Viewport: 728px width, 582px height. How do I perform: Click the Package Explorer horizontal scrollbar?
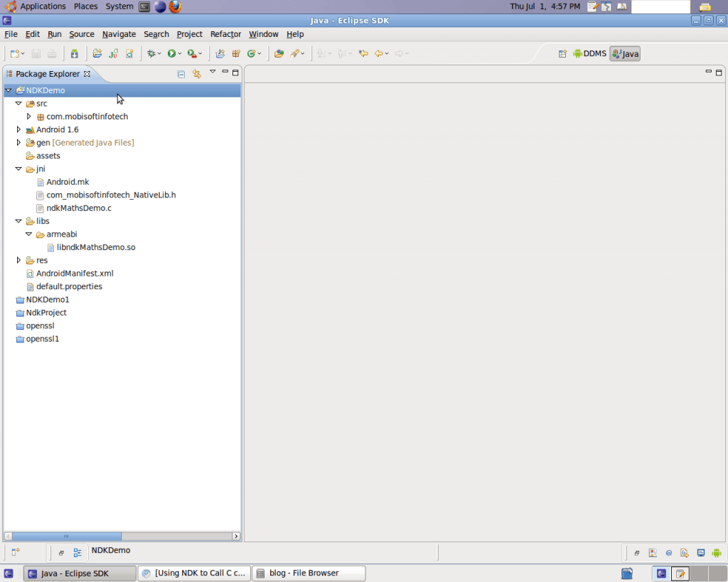pyautogui.click(x=66, y=537)
